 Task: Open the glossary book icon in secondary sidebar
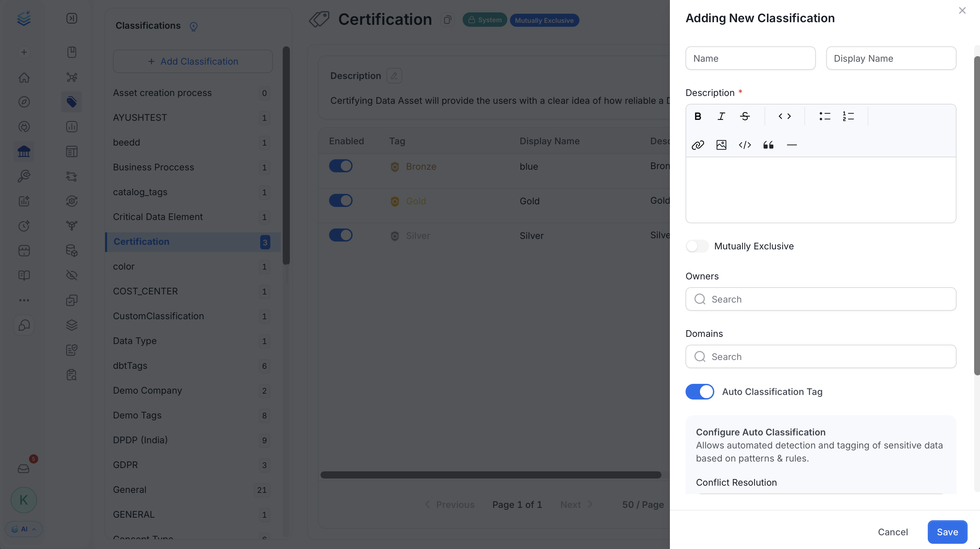pos(71,52)
